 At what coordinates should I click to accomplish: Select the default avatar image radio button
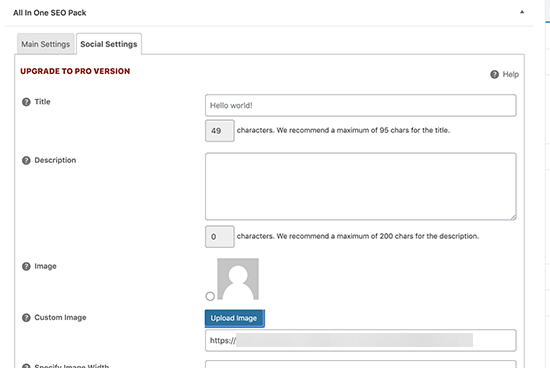click(x=210, y=296)
